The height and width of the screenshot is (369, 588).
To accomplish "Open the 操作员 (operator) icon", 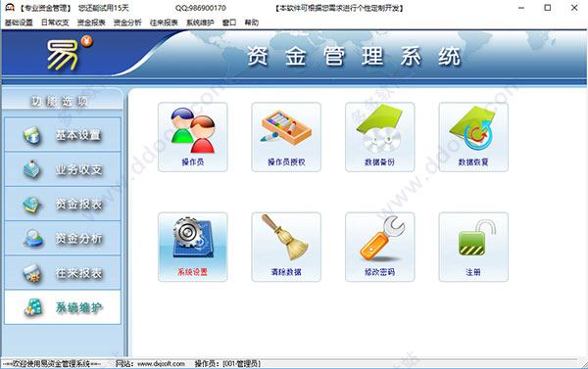I will [192, 137].
